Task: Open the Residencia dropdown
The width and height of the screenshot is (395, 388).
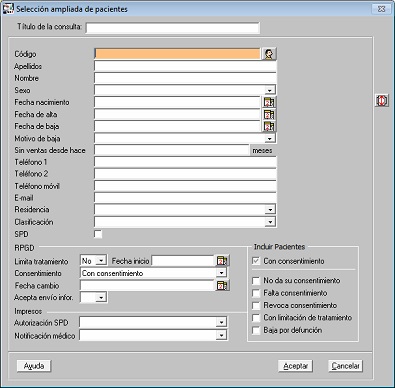Action: point(270,210)
